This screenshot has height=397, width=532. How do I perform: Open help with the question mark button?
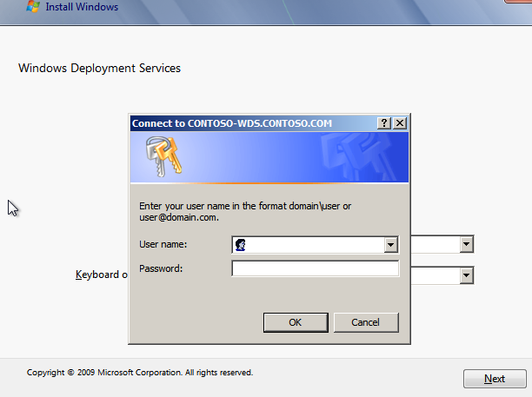click(x=385, y=124)
